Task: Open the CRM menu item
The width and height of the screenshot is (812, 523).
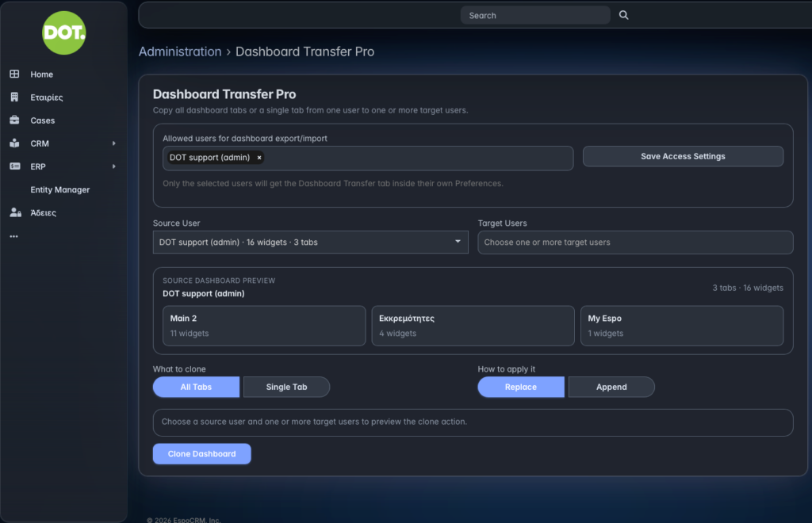Action: pyautogui.click(x=40, y=143)
